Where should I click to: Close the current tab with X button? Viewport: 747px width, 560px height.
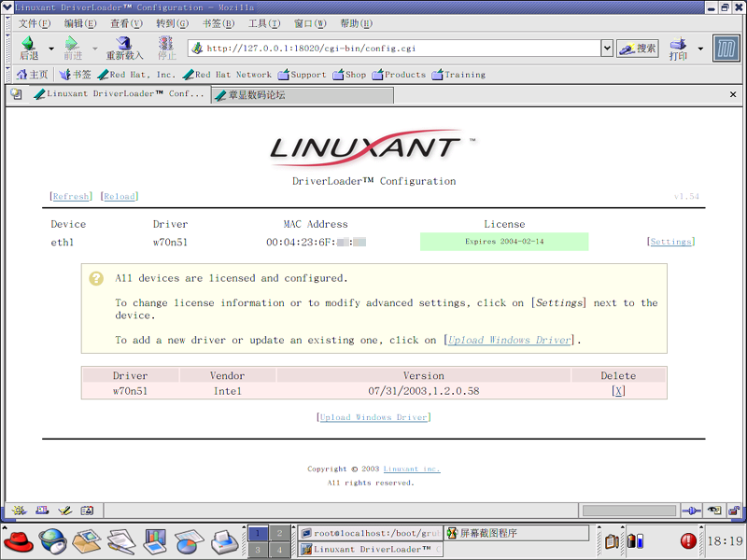click(733, 94)
